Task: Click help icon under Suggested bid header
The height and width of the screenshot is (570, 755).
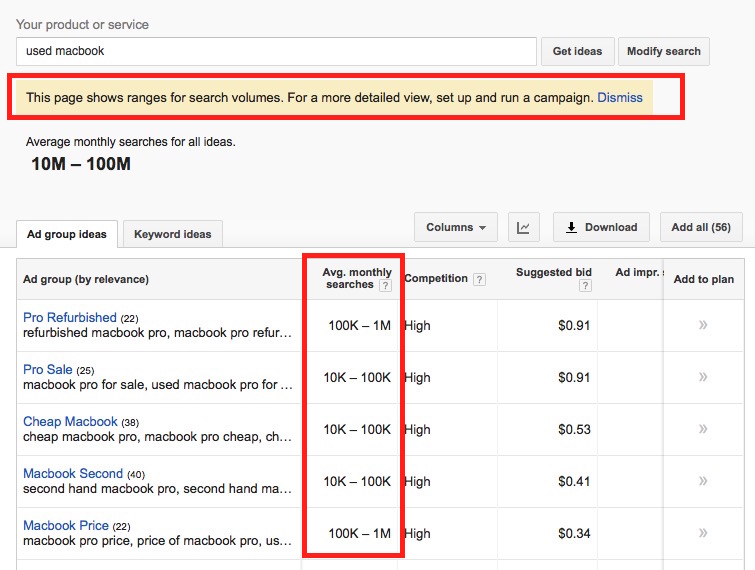Action: coord(585,286)
